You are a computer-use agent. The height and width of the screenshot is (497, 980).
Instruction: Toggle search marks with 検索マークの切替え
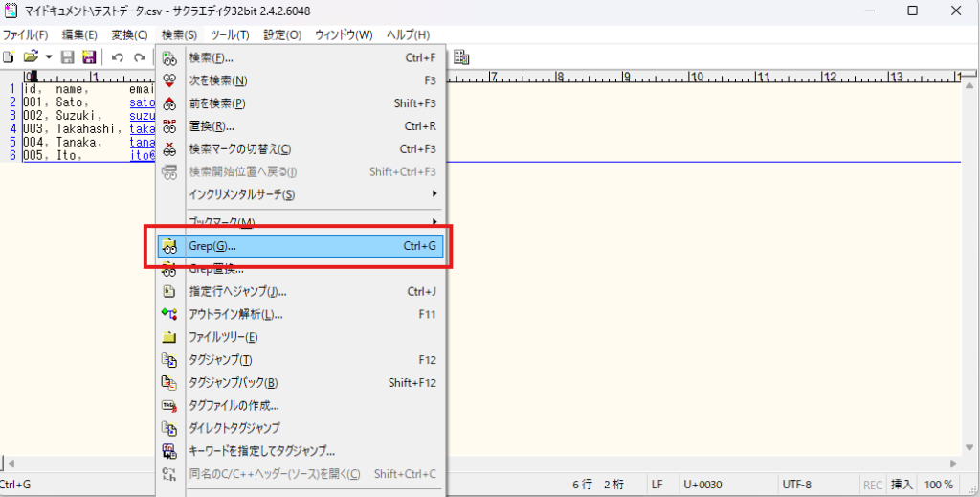[x=239, y=149]
